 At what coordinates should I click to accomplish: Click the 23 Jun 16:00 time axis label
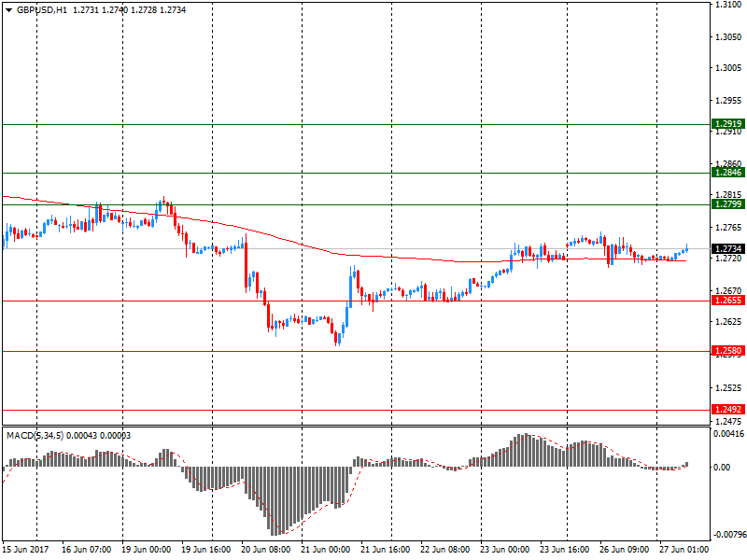[x=565, y=550]
